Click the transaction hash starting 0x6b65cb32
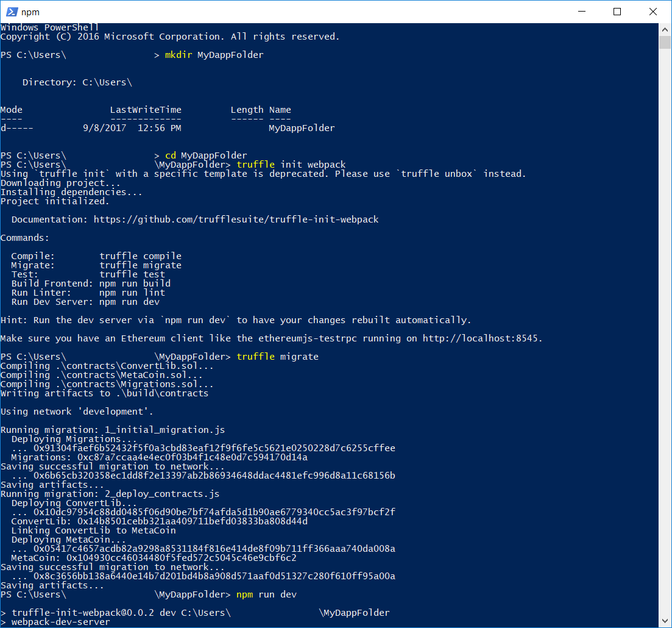672x628 pixels. pos(214,476)
